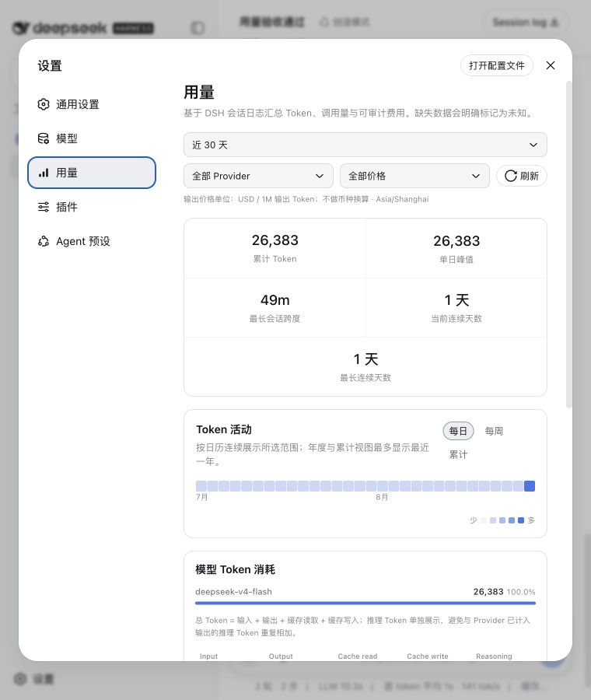Click the 1 天 当前连续天数 stat
Screen dimensions: 591x700
tap(456, 307)
